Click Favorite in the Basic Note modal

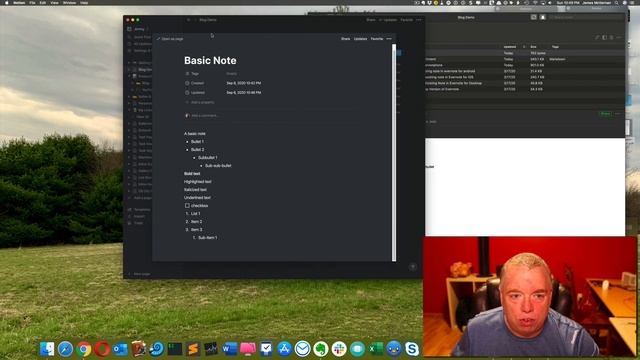pyautogui.click(x=377, y=39)
